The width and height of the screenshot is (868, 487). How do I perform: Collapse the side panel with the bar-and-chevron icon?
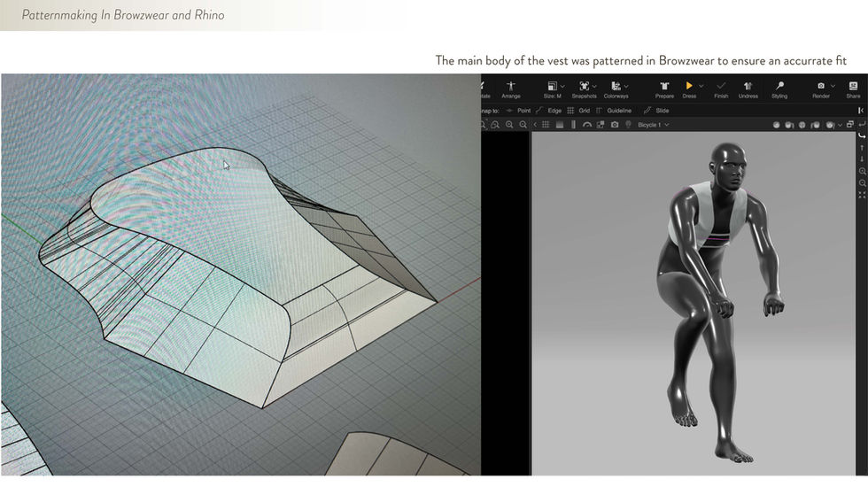coord(861,111)
